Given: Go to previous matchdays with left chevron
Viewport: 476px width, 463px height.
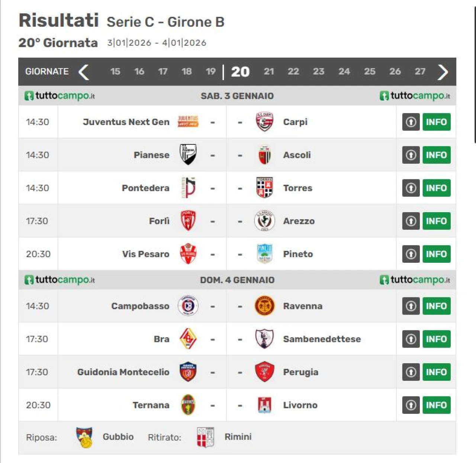Looking at the screenshot, I should coord(84,72).
